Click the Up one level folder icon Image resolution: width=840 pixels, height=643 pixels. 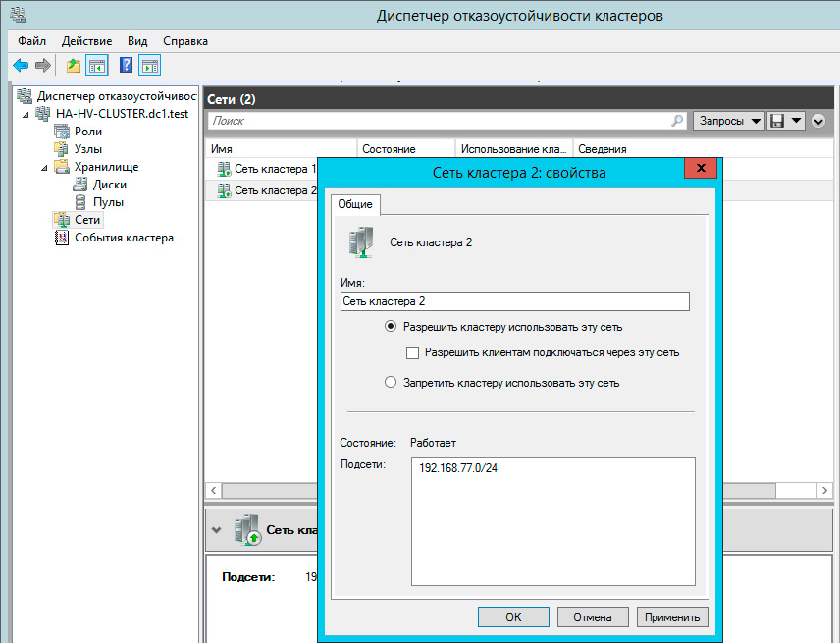pyautogui.click(x=73, y=66)
